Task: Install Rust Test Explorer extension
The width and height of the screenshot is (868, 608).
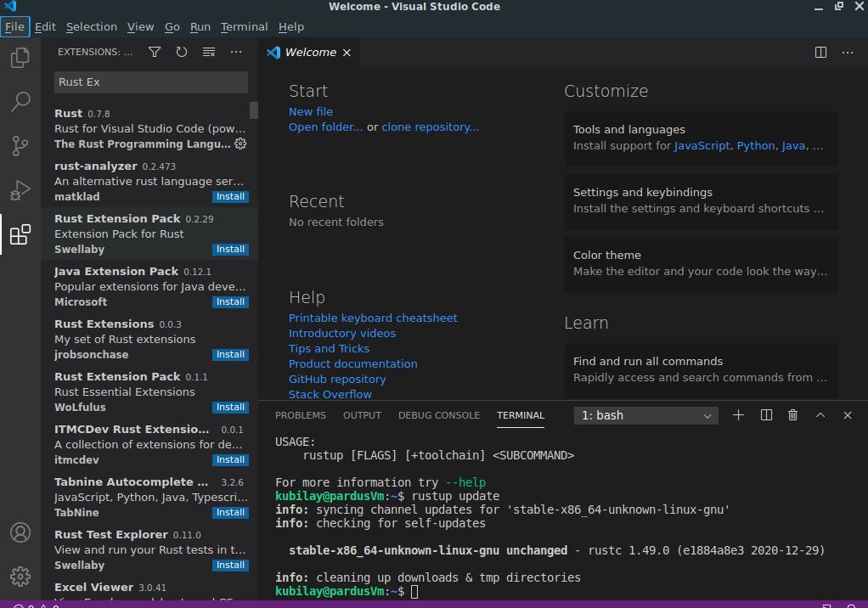Action: point(230,566)
